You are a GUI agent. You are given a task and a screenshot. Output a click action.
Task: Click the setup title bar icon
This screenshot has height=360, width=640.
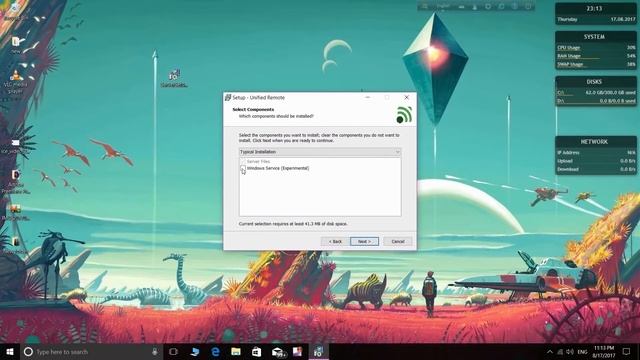pyautogui.click(x=228, y=98)
